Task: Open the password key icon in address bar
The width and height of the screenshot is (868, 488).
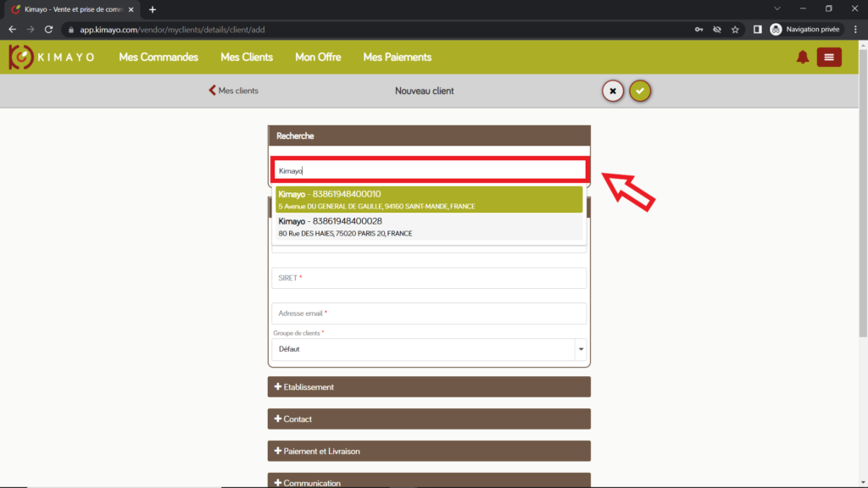Action: (698, 30)
